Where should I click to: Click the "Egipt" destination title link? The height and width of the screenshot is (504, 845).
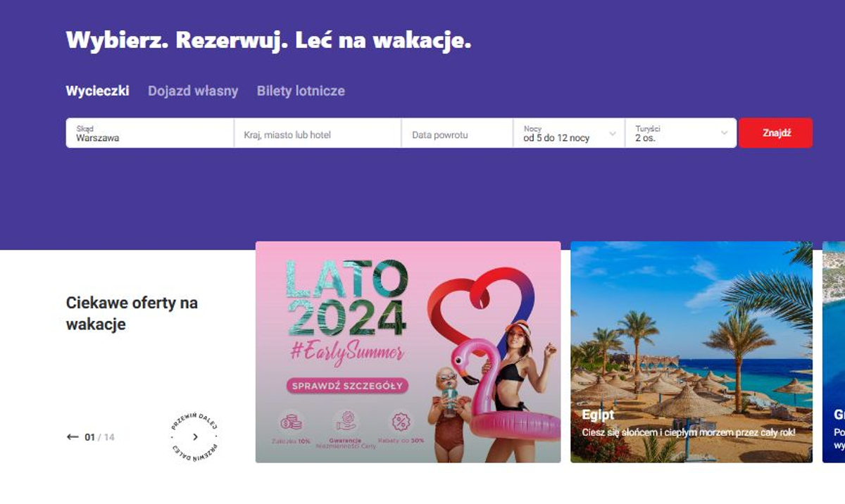tap(597, 415)
